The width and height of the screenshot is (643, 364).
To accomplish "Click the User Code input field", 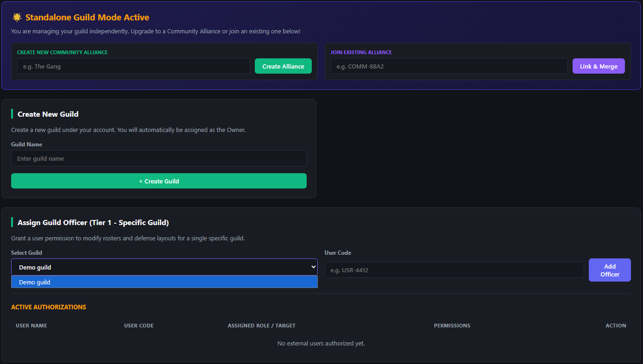I will [x=454, y=270].
